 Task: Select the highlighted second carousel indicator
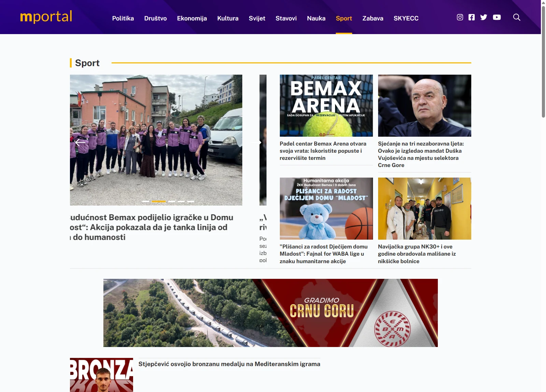click(x=159, y=201)
